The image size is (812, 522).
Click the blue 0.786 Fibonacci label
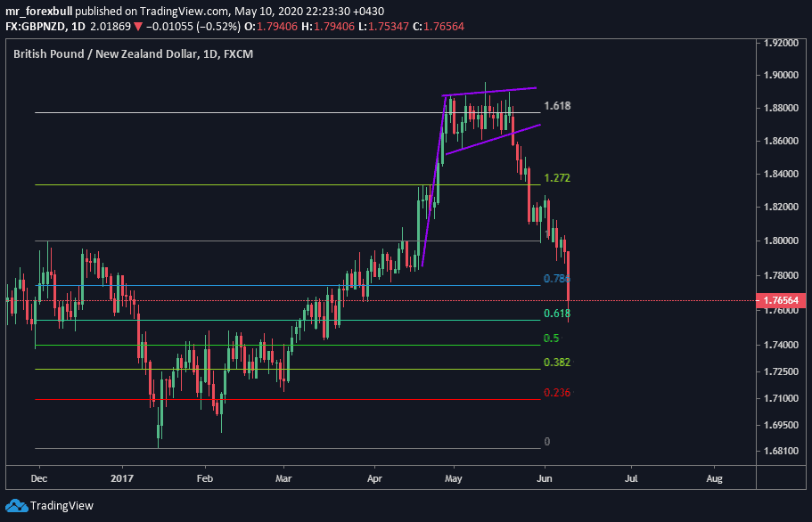(555, 279)
